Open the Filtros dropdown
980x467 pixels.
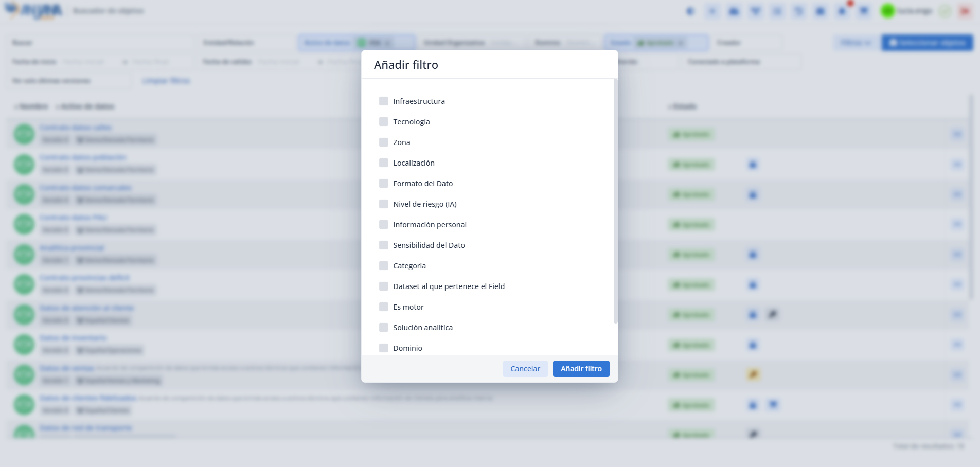point(856,43)
